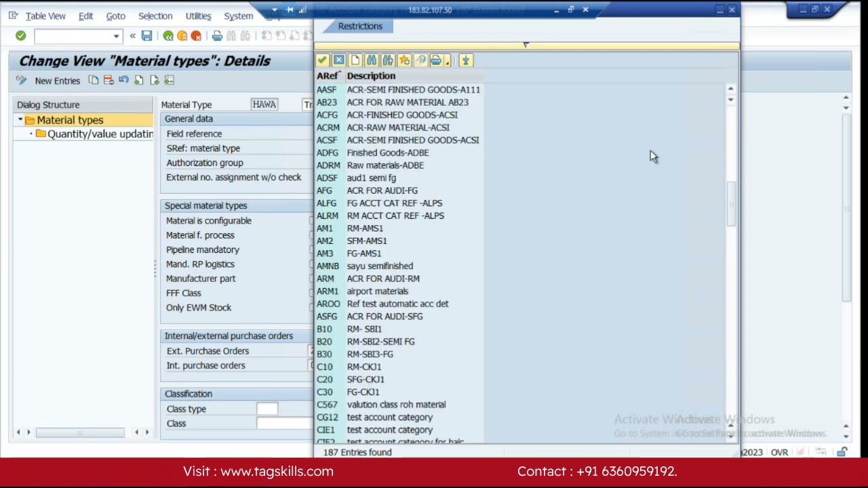This screenshot has width=868, height=488.
Task: Click the New selection page icon in popup
Action: (355, 61)
